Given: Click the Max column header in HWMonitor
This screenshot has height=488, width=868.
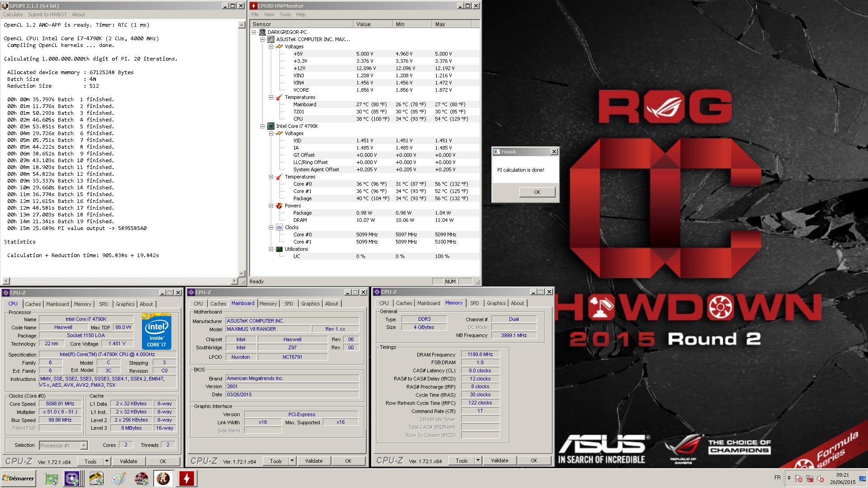Looking at the screenshot, I should [452, 24].
